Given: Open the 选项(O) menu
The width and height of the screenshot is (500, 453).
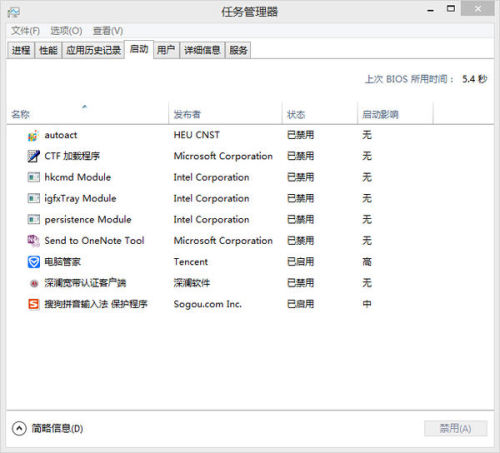Looking at the screenshot, I should [x=66, y=31].
